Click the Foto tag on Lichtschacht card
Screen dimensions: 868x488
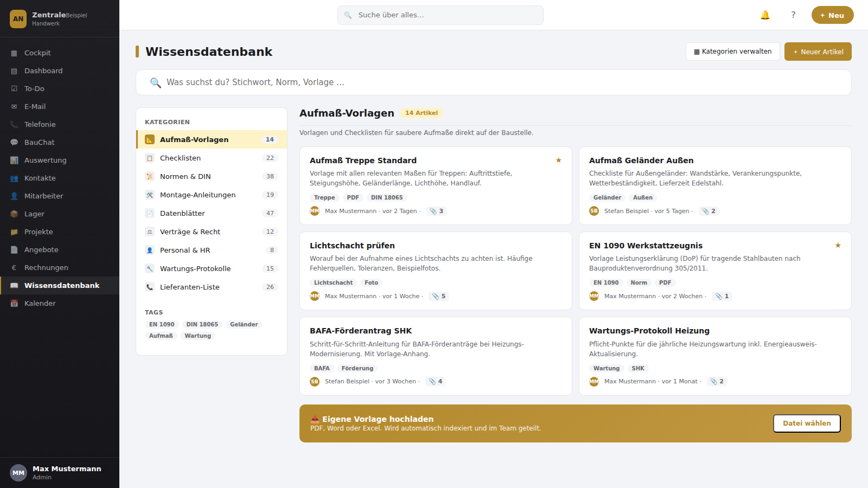372,282
